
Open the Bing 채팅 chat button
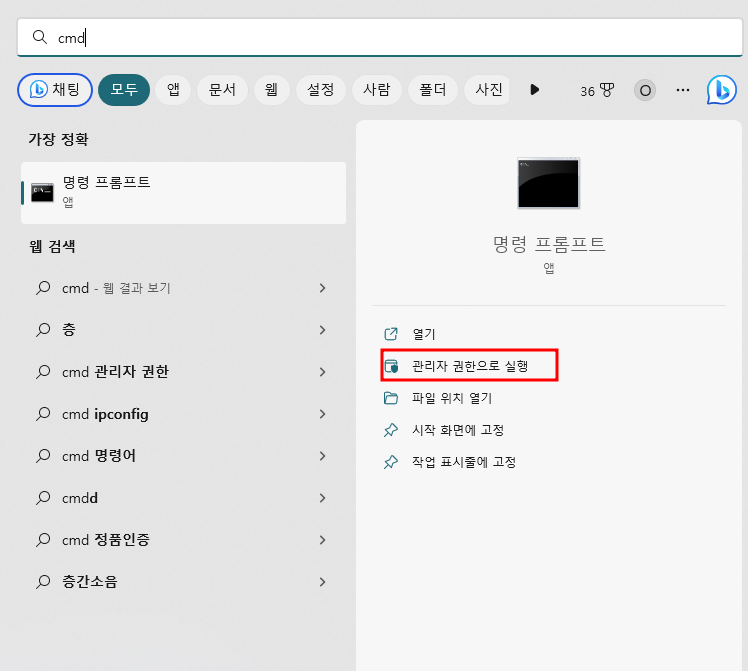click(x=55, y=90)
